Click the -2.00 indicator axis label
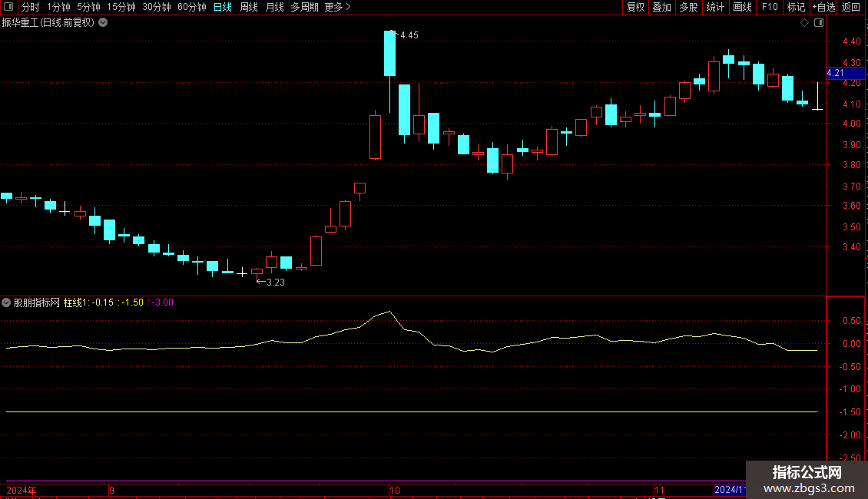The image size is (868, 499). click(850, 435)
